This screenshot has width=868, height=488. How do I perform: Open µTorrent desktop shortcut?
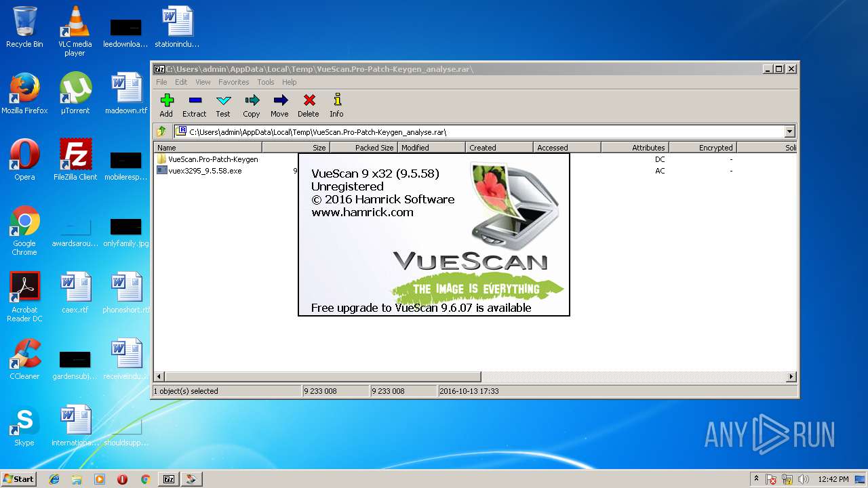click(75, 94)
